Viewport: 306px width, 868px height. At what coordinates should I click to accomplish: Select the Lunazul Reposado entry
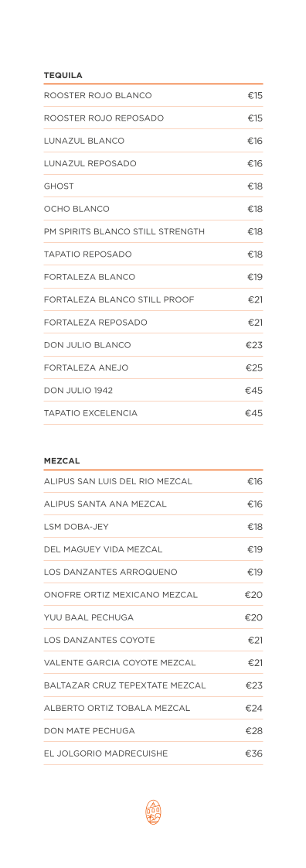pyautogui.click(x=153, y=164)
